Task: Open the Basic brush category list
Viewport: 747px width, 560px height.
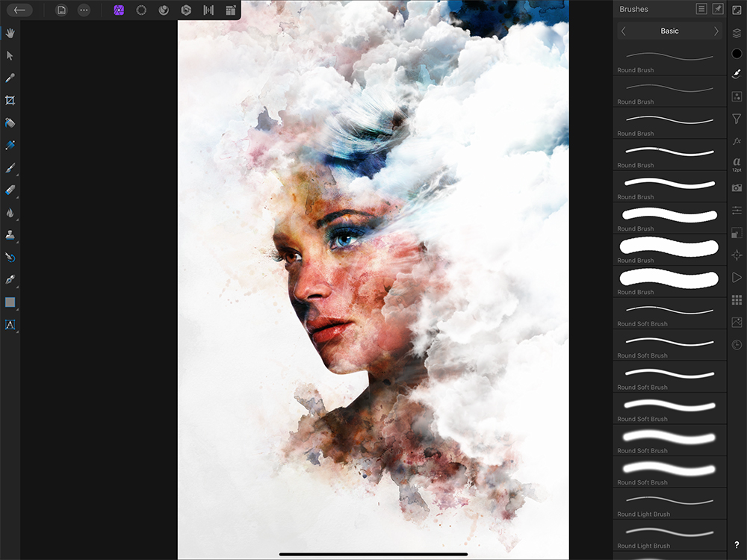Action: click(x=669, y=31)
